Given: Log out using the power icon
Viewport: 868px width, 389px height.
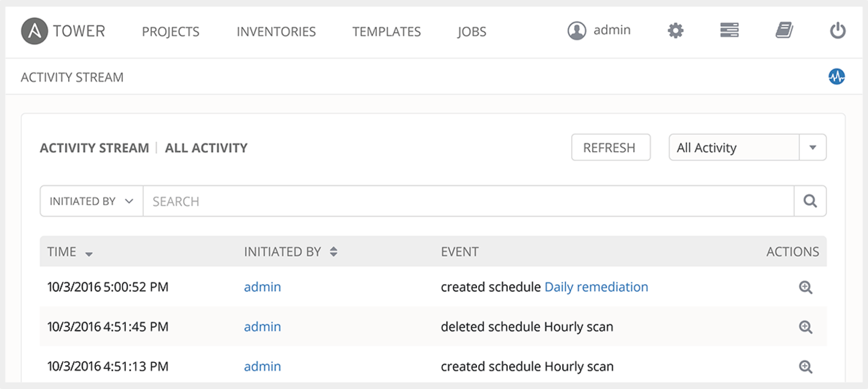Looking at the screenshot, I should (x=838, y=31).
